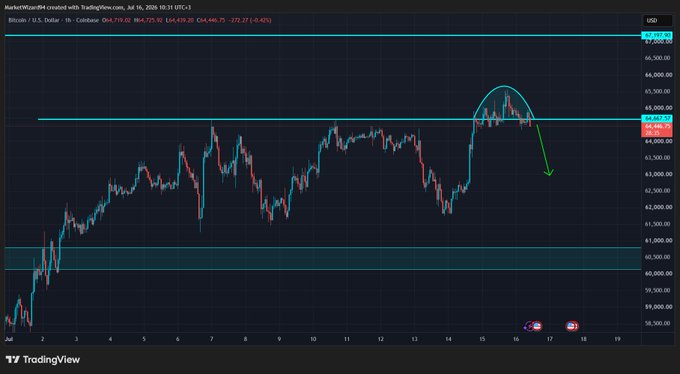Click the 7 date label on time axis
The image size is (680, 374).
pyautogui.click(x=211, y=339)
